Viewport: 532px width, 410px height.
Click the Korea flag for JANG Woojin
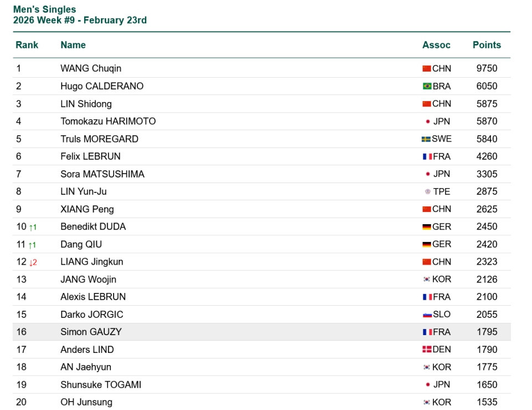coord(427,280)
